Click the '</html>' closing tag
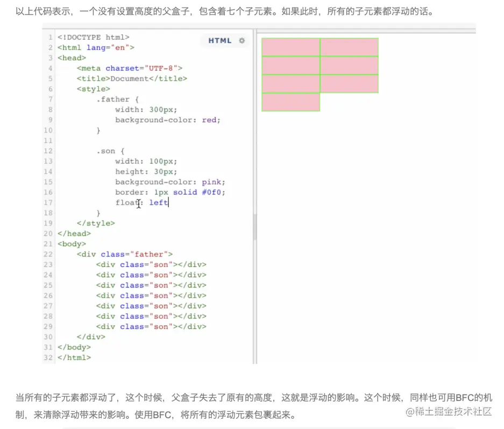 pyautogui.click(x=74, y=357)
